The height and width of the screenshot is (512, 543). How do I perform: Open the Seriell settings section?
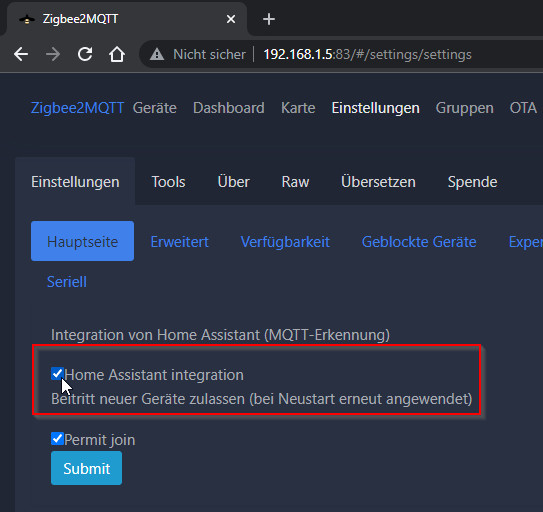click(x=67, y=282)
